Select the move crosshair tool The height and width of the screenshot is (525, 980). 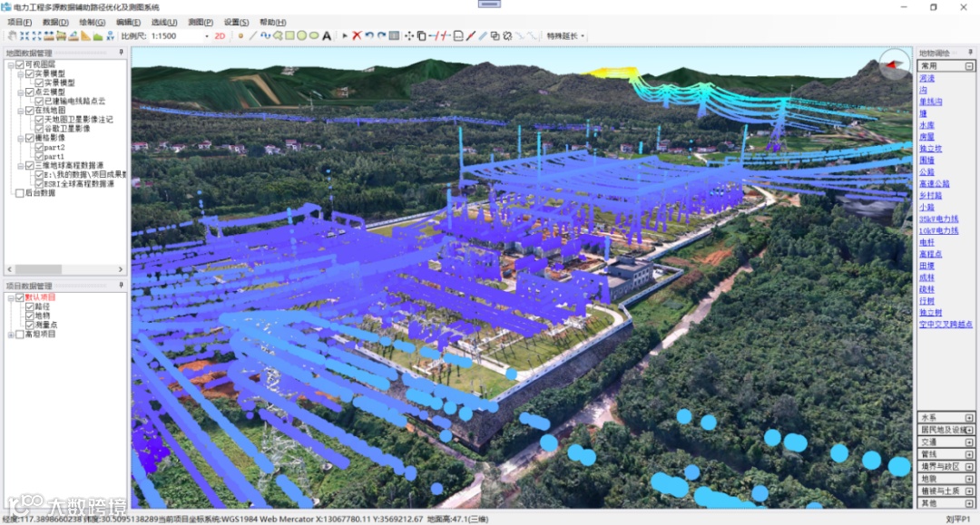[x=409, y=35]
